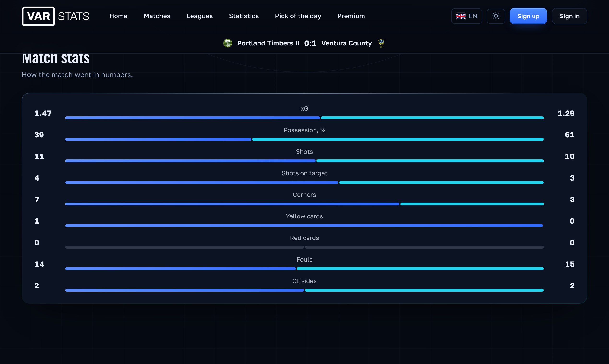Click the Corners comparison bar
The image size is (609, 364).
[304, 204]
